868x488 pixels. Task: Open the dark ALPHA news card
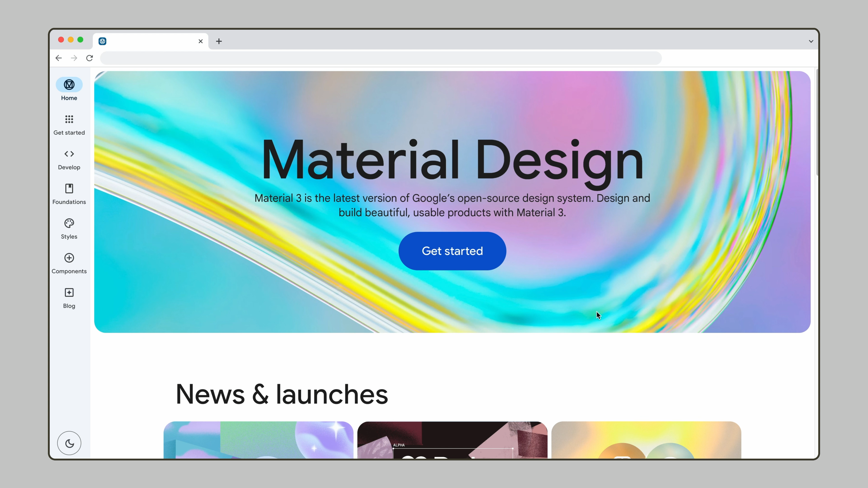[452, 440]
